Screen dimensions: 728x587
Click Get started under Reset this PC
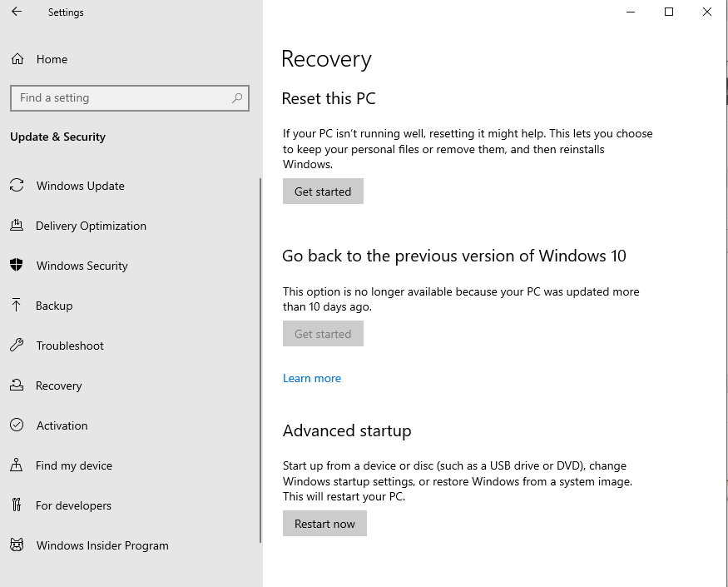click(323, 191)
